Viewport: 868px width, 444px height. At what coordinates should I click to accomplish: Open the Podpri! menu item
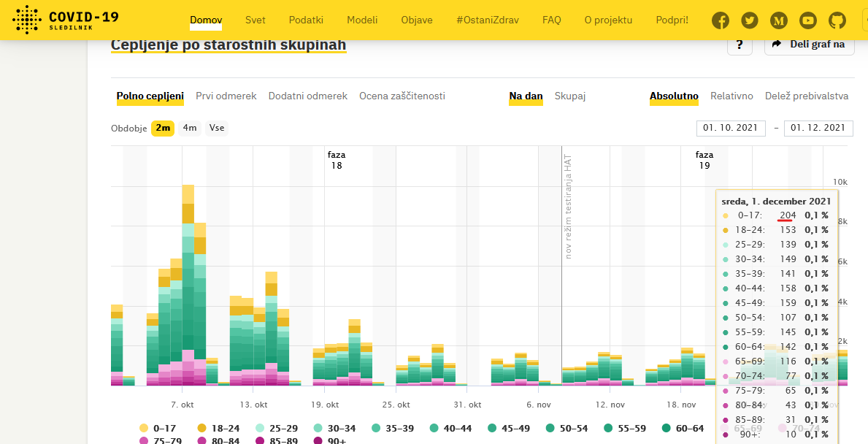[672, 20]
